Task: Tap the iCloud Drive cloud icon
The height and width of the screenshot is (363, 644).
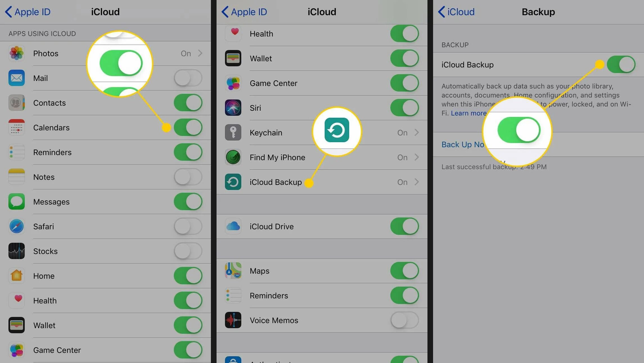Action: [233, 226]
